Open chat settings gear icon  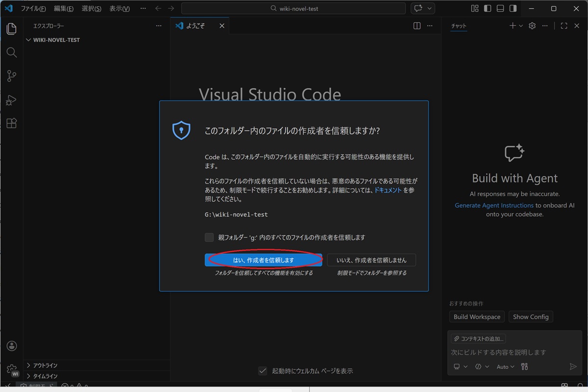pyautogui.click(x=532, y=26)
